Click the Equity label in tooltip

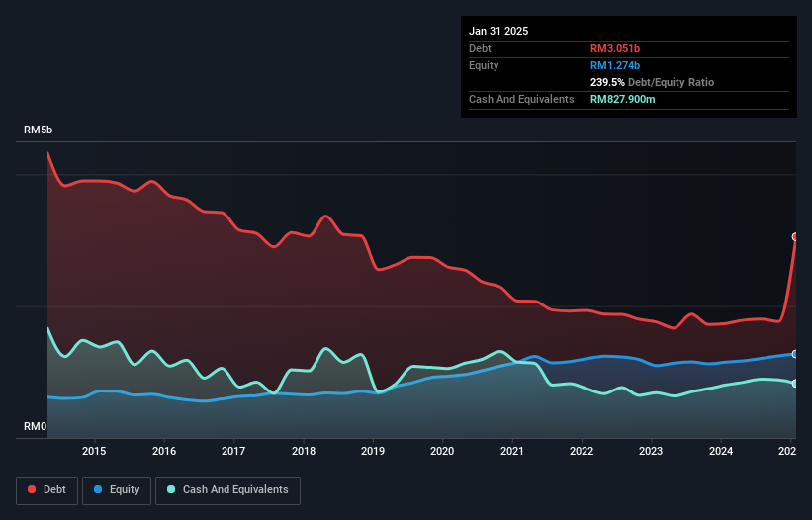(x=484, y=65)
